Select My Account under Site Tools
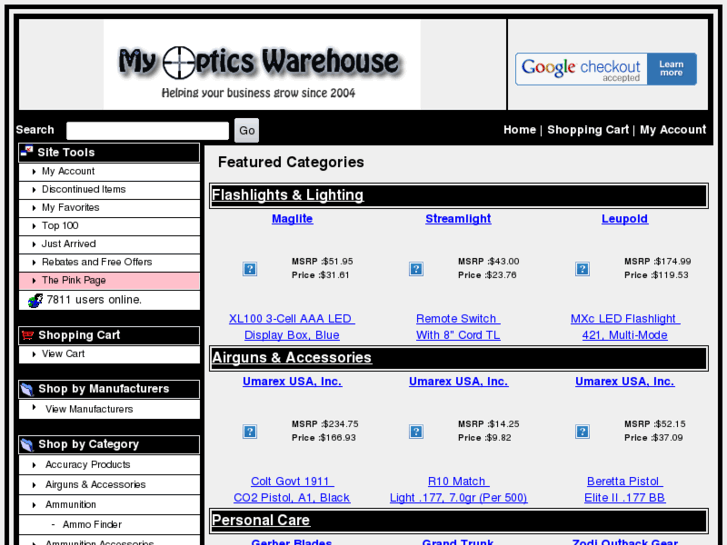The image size is (727, 545). pos(68,171)
